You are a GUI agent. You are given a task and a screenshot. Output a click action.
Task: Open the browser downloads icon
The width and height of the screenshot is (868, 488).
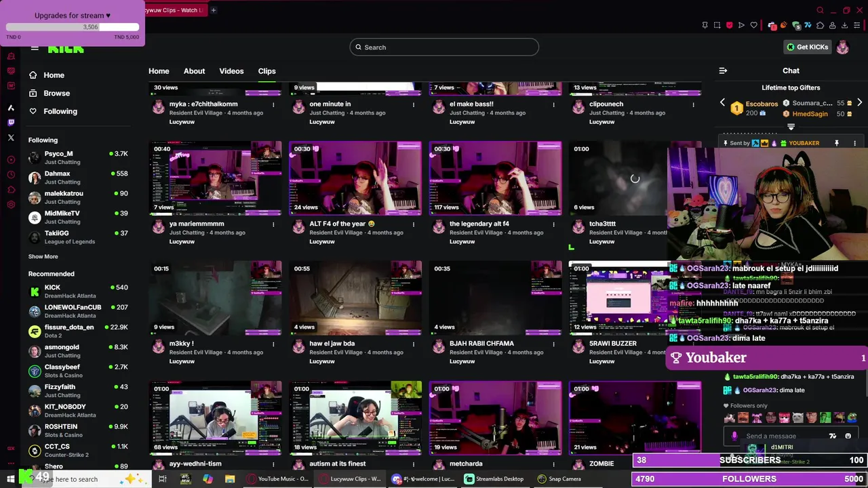(844, 26)
